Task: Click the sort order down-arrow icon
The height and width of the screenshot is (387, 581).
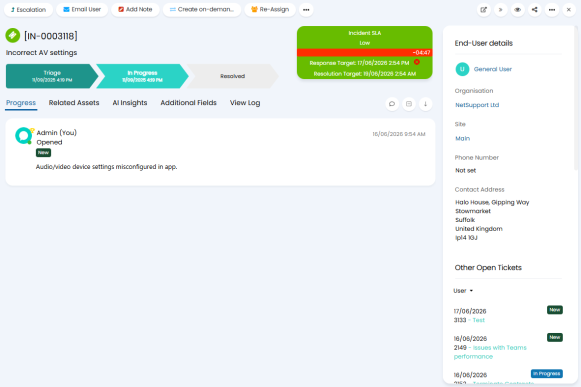Action: click(425, 104)
